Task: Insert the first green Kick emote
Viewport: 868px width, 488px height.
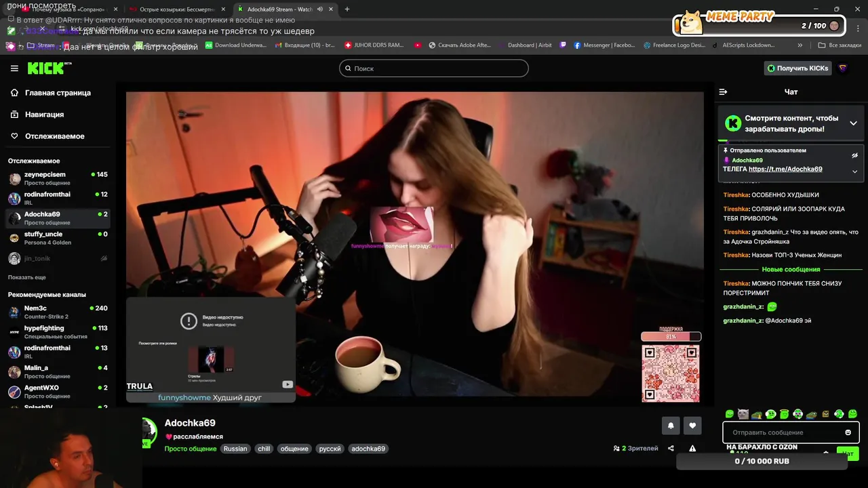Action: (729, 414)
